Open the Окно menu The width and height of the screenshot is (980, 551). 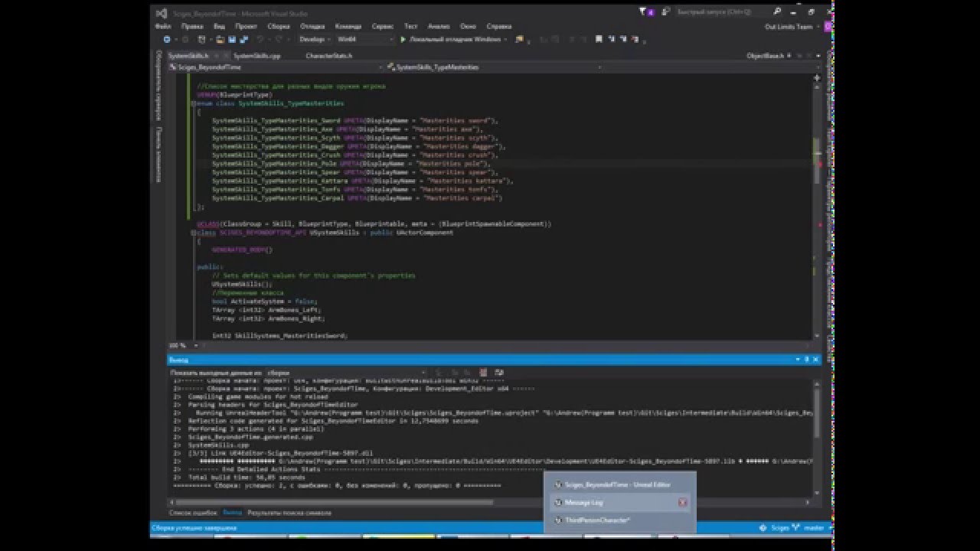[468, 26]
